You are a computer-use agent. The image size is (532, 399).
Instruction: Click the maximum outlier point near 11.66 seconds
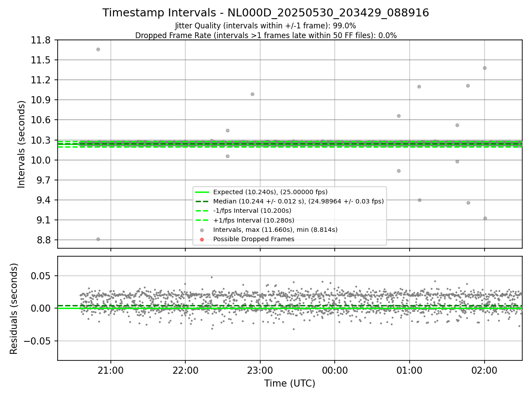point(98,49)
